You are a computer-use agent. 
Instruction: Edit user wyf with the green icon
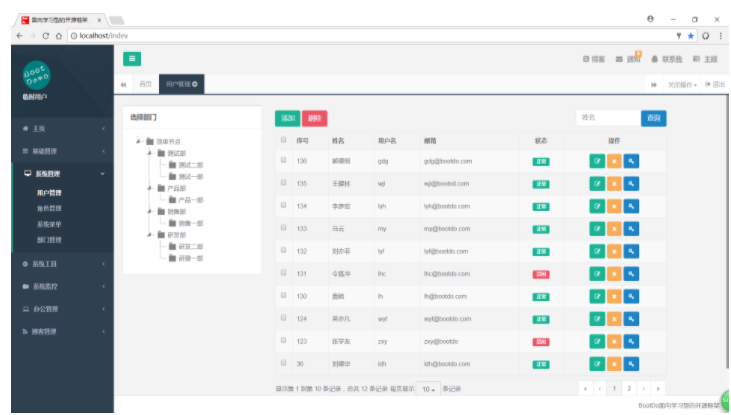[597, 319]
